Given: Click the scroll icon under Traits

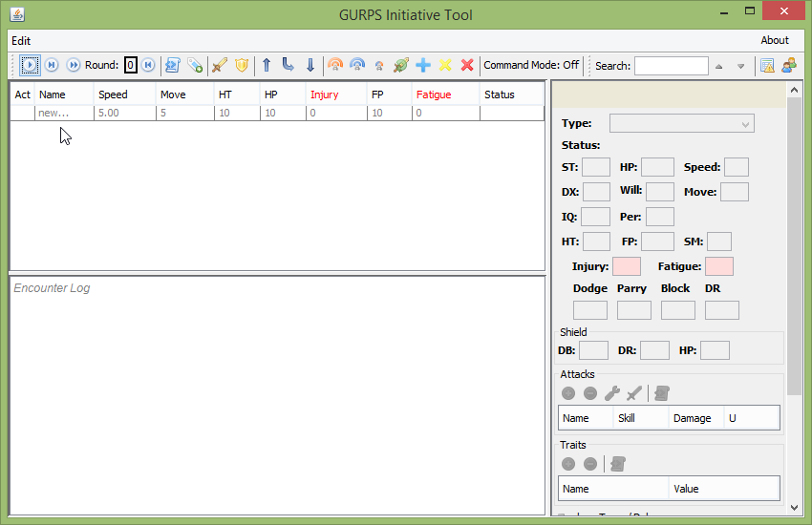Looking at the screenshot, I should click(618, 464).
